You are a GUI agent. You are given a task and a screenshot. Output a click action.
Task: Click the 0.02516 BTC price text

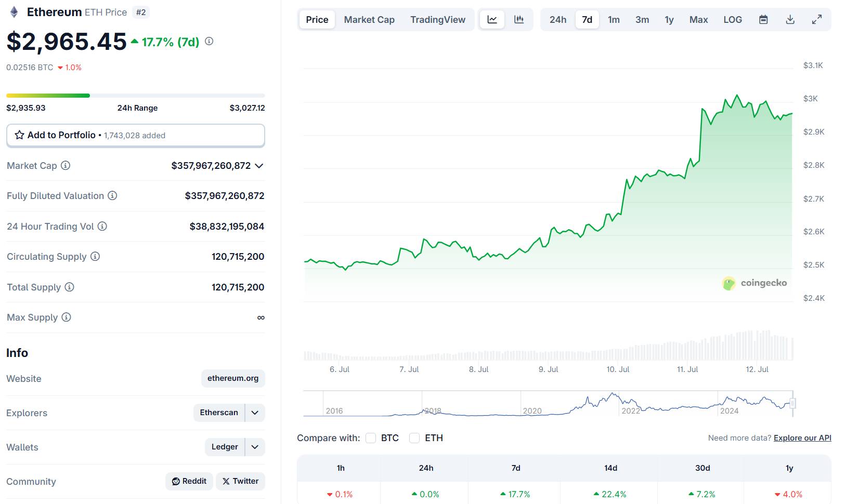point(30,68)
